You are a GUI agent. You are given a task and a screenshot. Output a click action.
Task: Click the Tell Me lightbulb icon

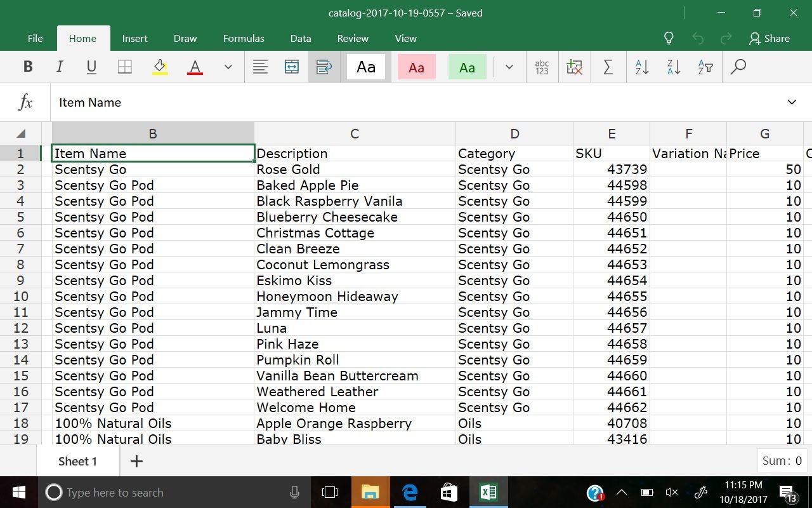[x=669, y=38]
